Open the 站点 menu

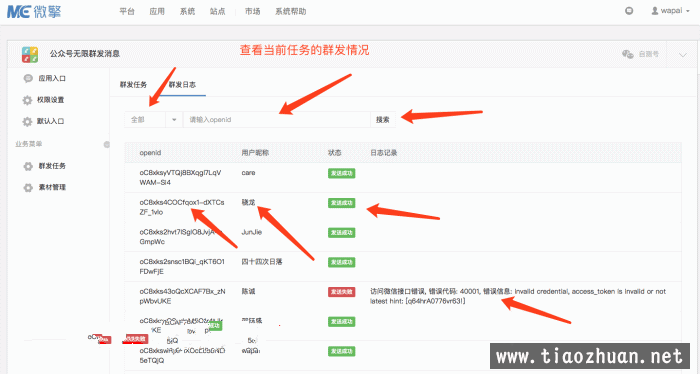coord(217,12)
